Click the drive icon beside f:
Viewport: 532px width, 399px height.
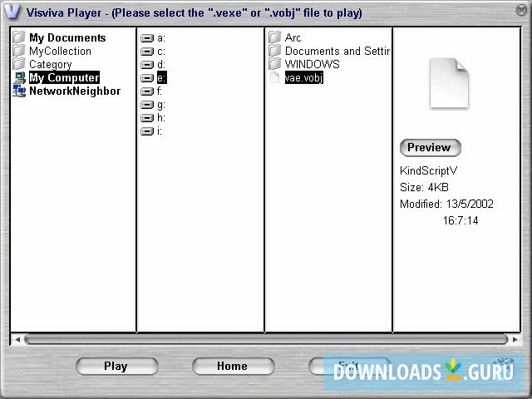(x=147, y=91)
